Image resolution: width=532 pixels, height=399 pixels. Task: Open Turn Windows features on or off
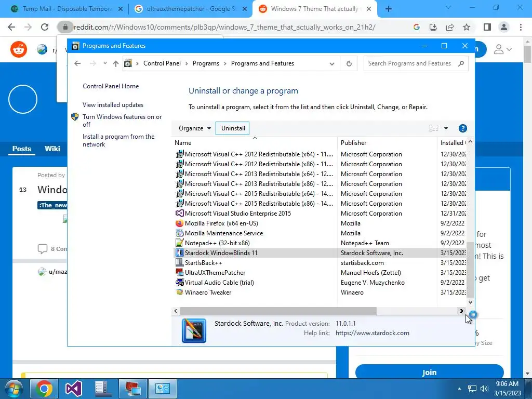click(122, 121)
